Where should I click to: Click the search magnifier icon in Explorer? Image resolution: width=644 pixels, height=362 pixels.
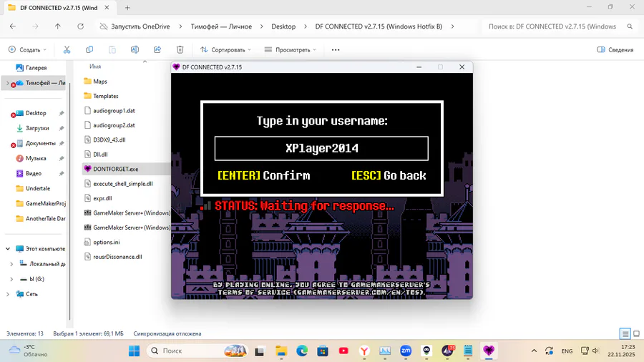click(x=630, y=26)
